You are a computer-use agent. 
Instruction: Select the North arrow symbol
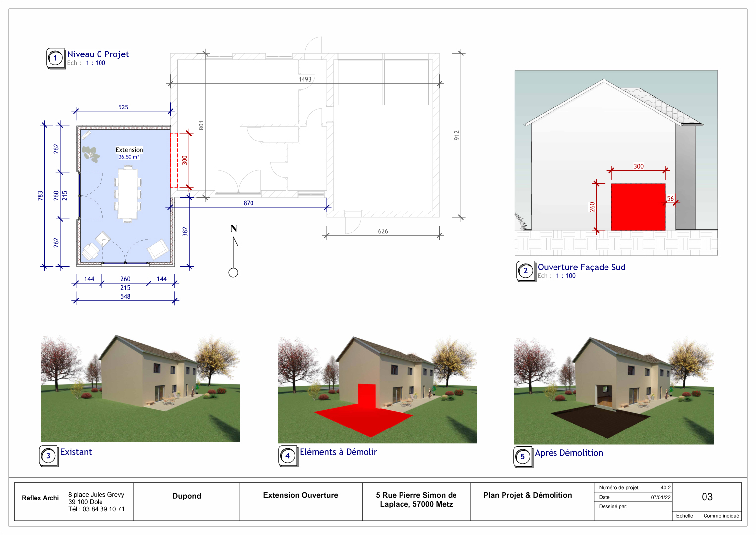coord(234,250)
